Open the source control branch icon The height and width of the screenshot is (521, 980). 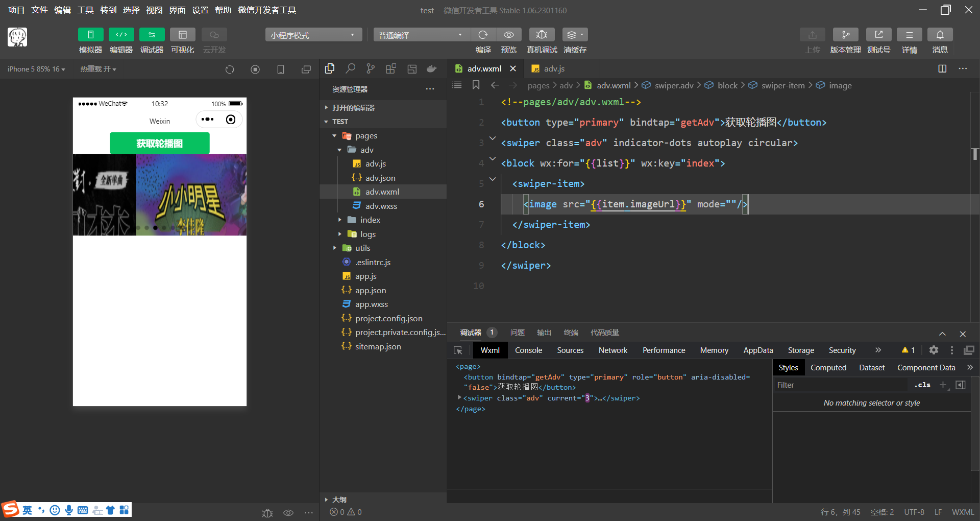[x=371, y=68]
